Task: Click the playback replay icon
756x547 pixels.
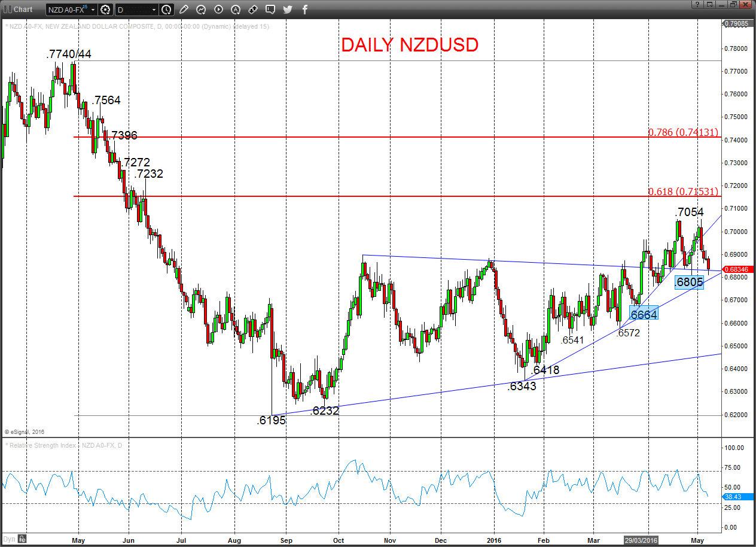Action: [218, 10]
